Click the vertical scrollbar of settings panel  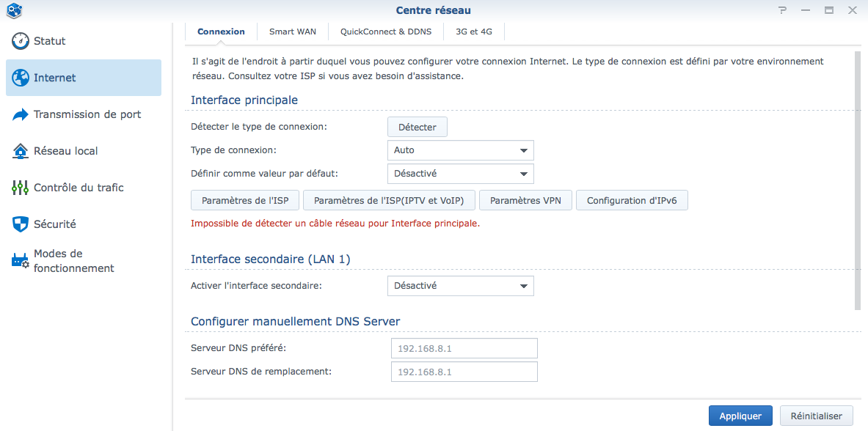click(x=858, y=180)
